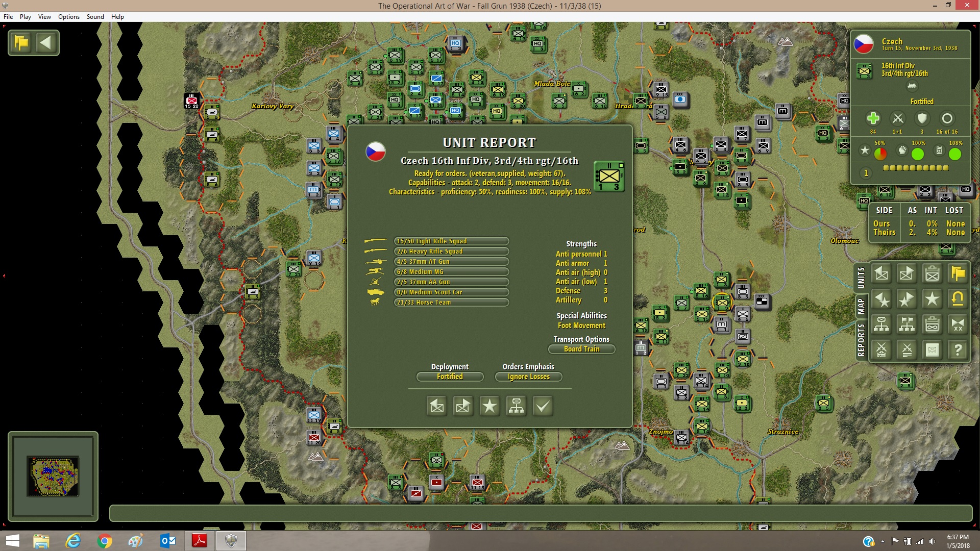This screenshot has width=980, height=551.
Task: Click the left-pointing arrow button at top left
Action: (x=46, y=42)
